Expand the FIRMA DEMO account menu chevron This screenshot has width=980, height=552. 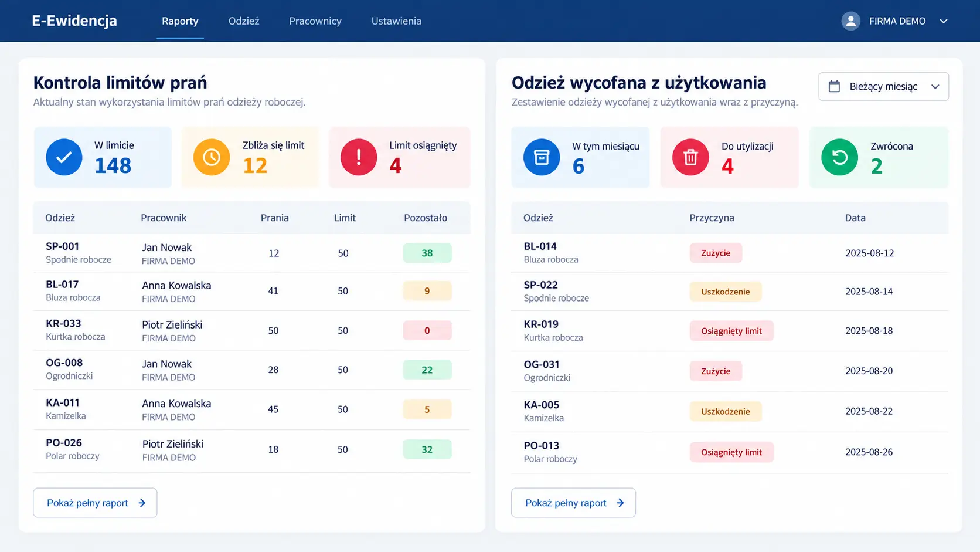[x=944, y=21]
